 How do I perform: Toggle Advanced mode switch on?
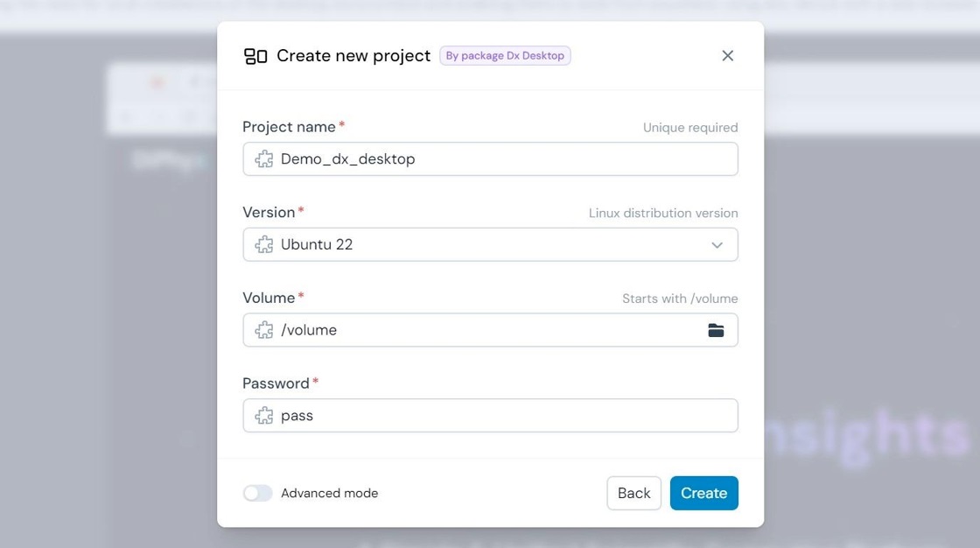tap(257, 493)
